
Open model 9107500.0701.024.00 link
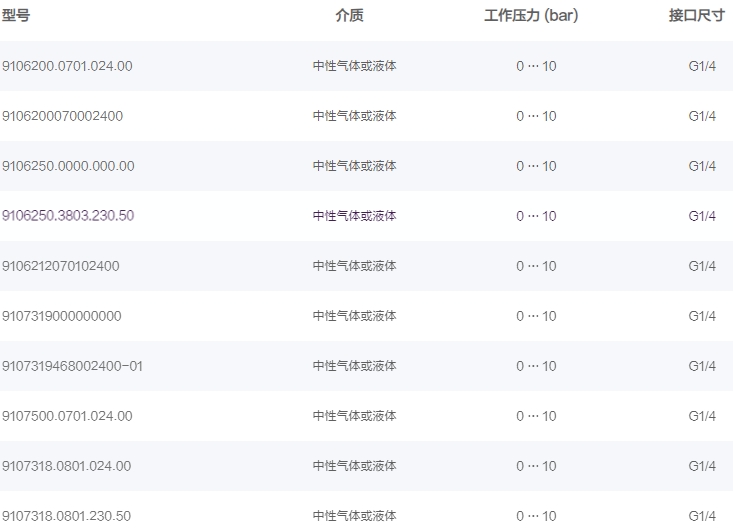click(67, 416)
